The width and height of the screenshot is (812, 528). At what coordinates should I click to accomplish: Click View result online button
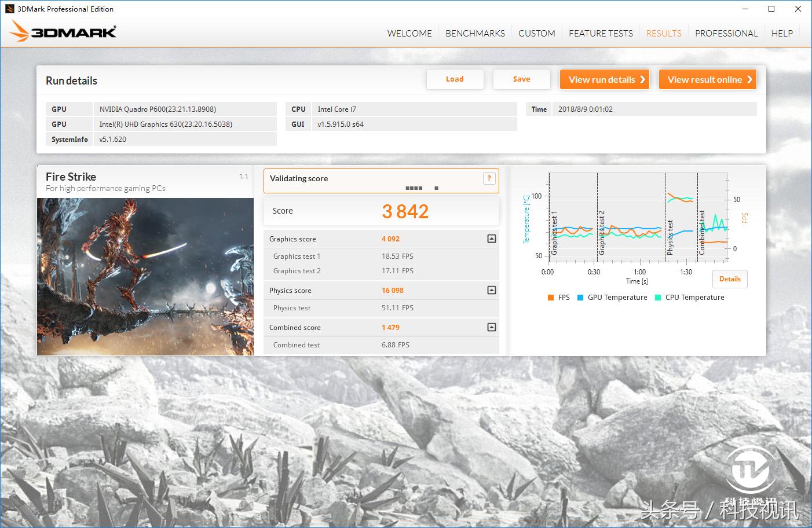point(708,79)
